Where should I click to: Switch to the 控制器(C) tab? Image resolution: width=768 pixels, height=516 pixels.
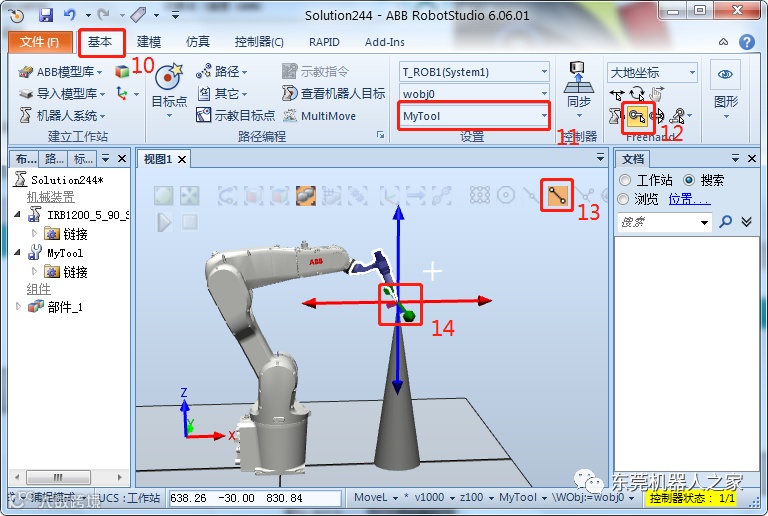click(259, 42)
